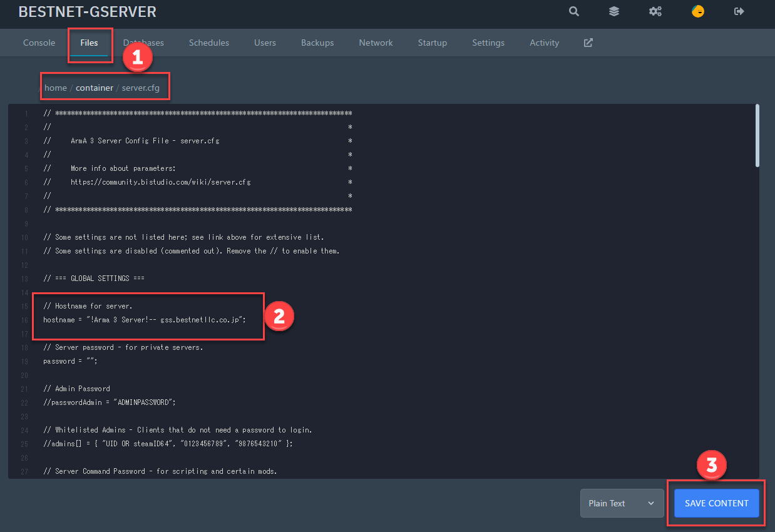Open the Plain Text syntax dropdown
The width and height of the screenshot is (775, 532).
click(x=622, y=503)
